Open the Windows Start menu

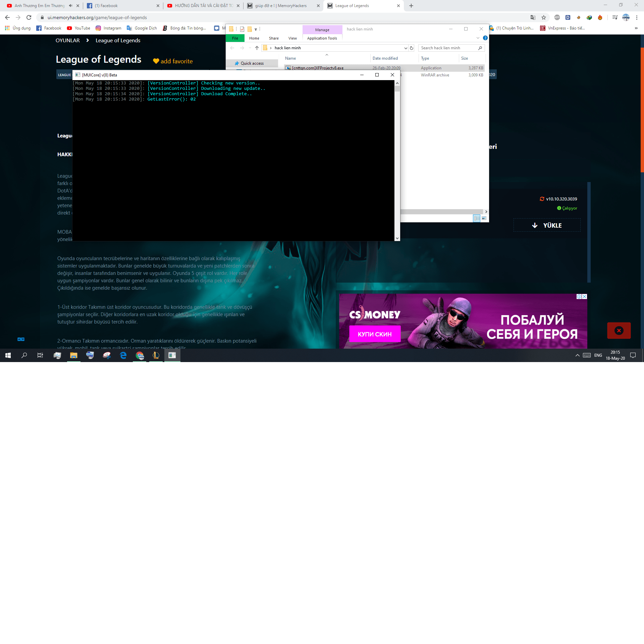tap(8, 355)
